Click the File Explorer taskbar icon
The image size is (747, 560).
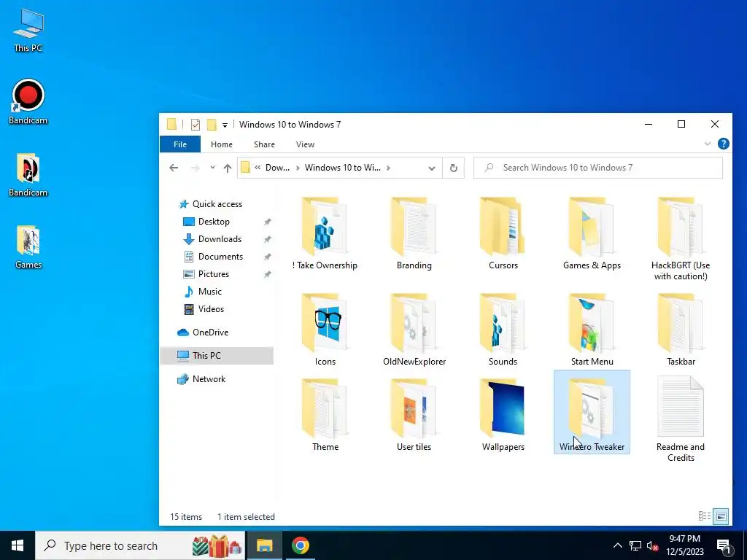click(x=264, y=545)
